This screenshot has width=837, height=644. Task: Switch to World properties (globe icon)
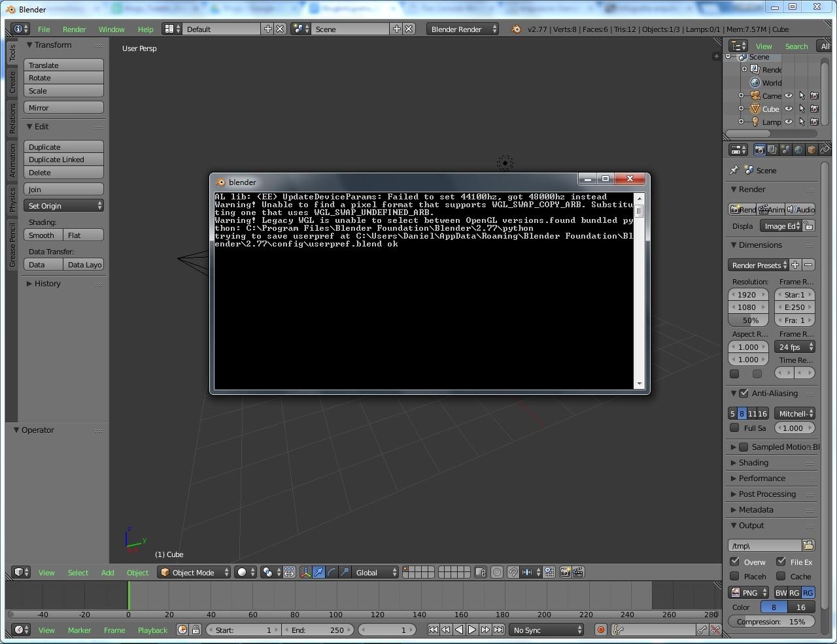coord(799,150)
